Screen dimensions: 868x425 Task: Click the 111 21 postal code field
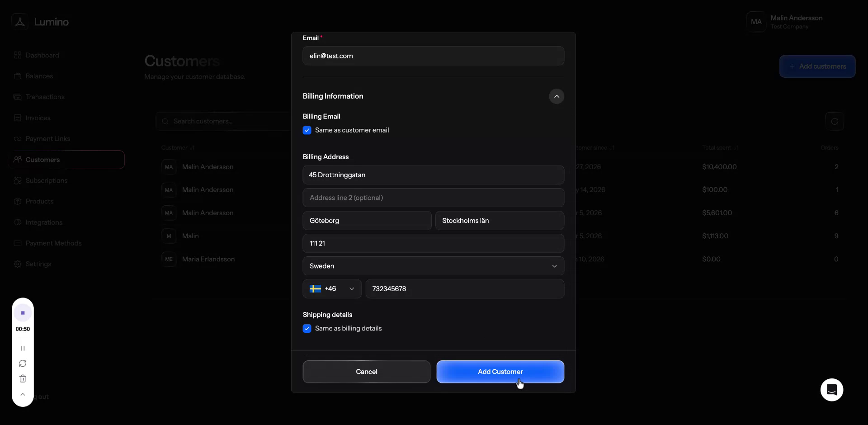433,243
